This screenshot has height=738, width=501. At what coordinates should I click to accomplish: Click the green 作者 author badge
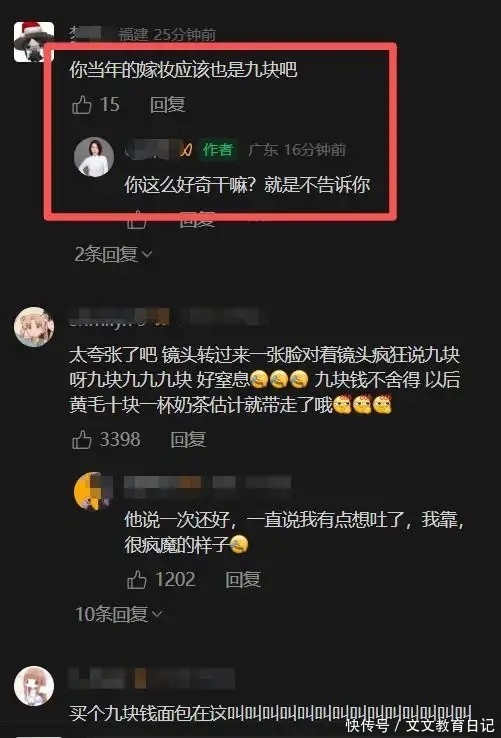coord(218,150)
